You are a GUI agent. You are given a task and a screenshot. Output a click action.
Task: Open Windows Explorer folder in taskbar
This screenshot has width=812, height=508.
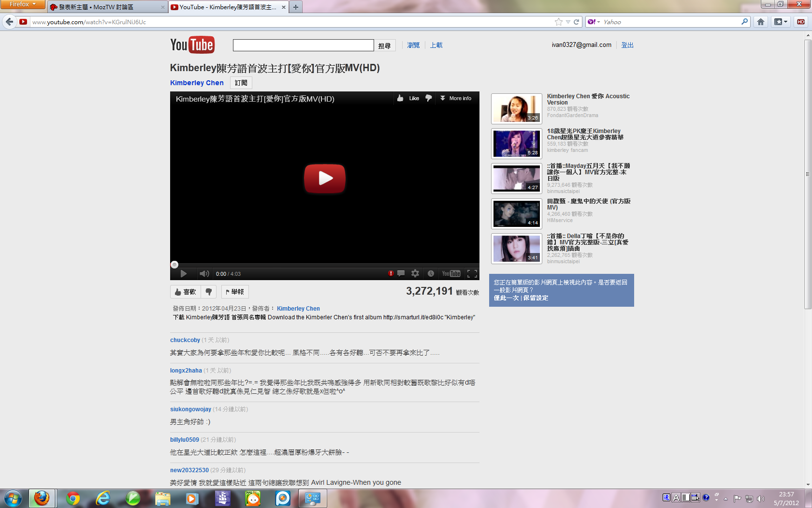click(x=163, y=498)
